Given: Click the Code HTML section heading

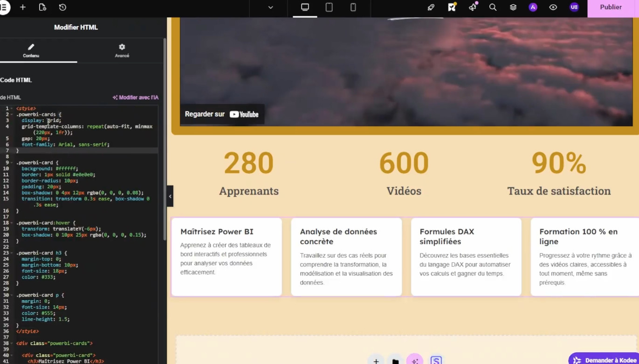Looking at the screenshot, I should [x=16, y=80].
